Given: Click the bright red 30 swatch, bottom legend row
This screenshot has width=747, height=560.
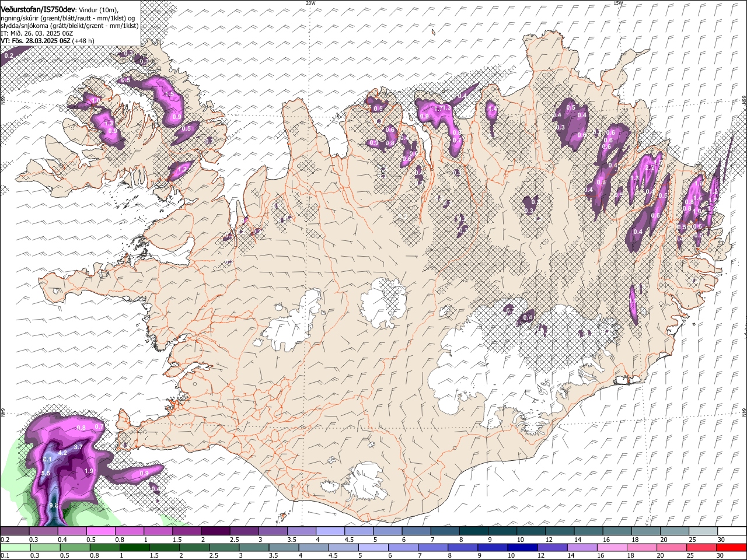Looking at the screenshot, I should click(731, 547).
